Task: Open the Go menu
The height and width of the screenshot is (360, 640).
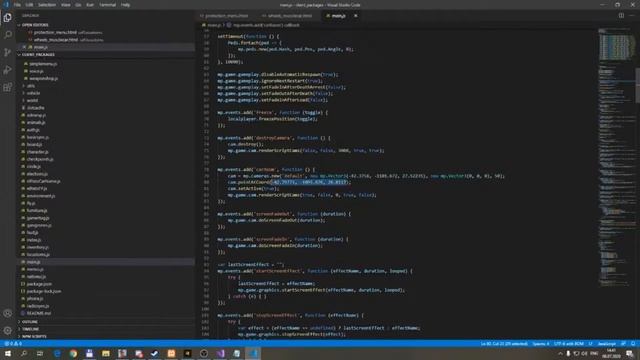Action: pos(78,5)
